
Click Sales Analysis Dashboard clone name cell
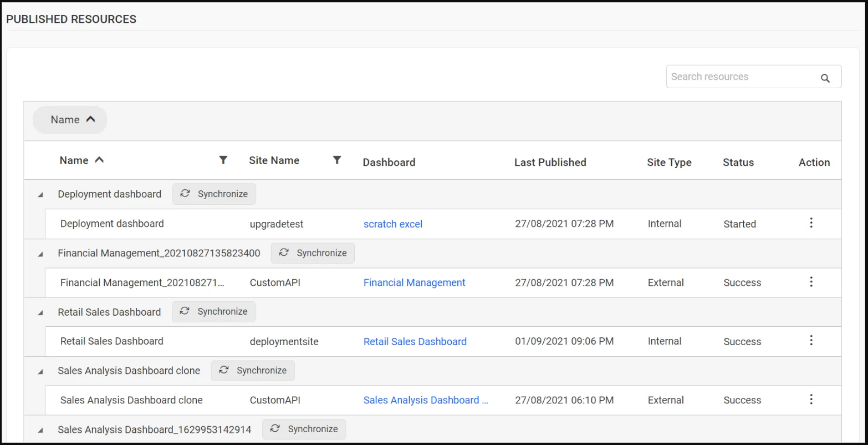click(x=131, y=400)
